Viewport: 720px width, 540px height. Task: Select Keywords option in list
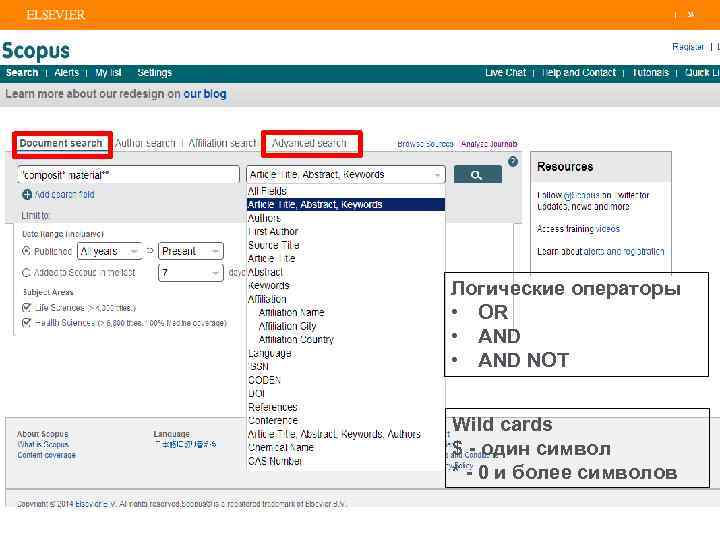(x=269, y=286)
